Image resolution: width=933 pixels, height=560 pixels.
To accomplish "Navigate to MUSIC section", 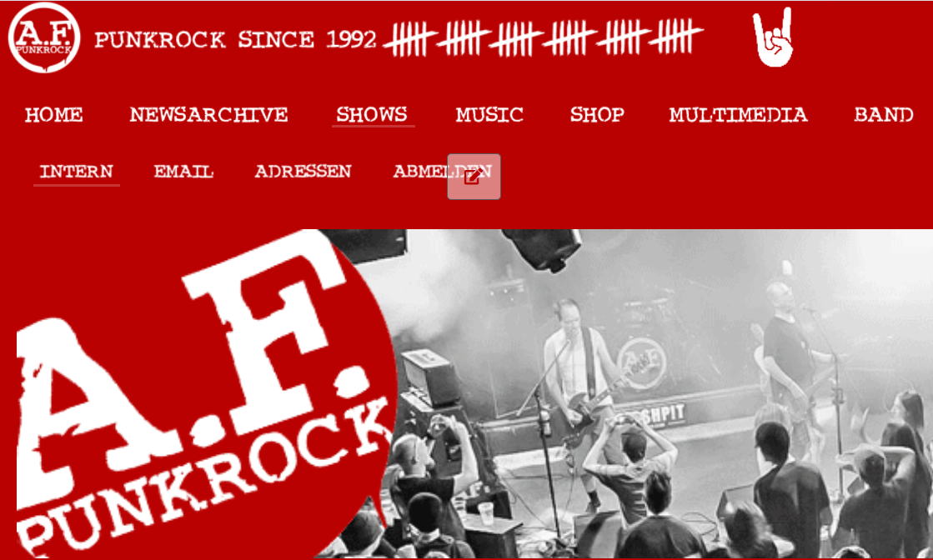I will pos(489,114).
